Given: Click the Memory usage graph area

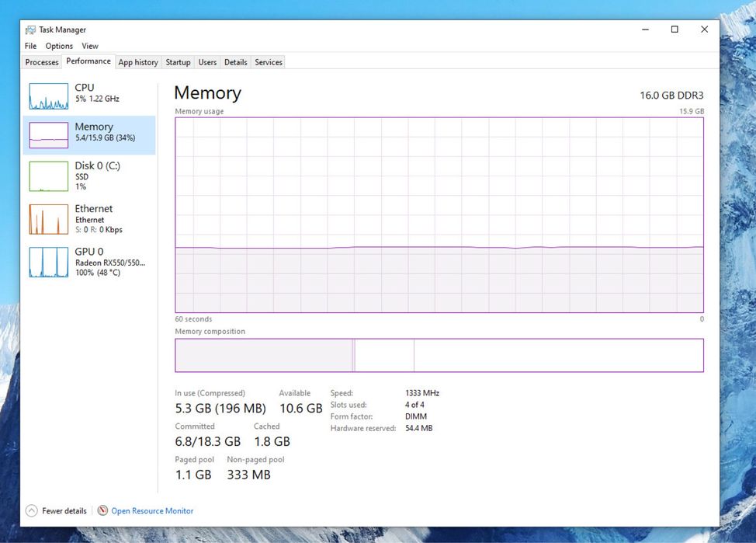Looking at the screenshot, I should point(439,215).
